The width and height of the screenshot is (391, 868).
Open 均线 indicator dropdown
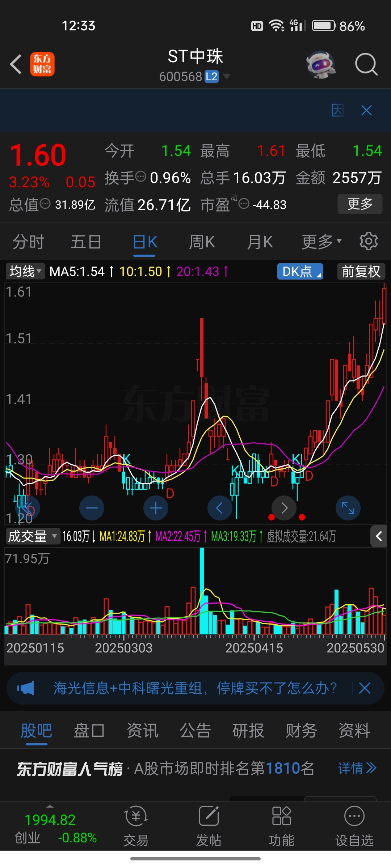coord(25,271)
